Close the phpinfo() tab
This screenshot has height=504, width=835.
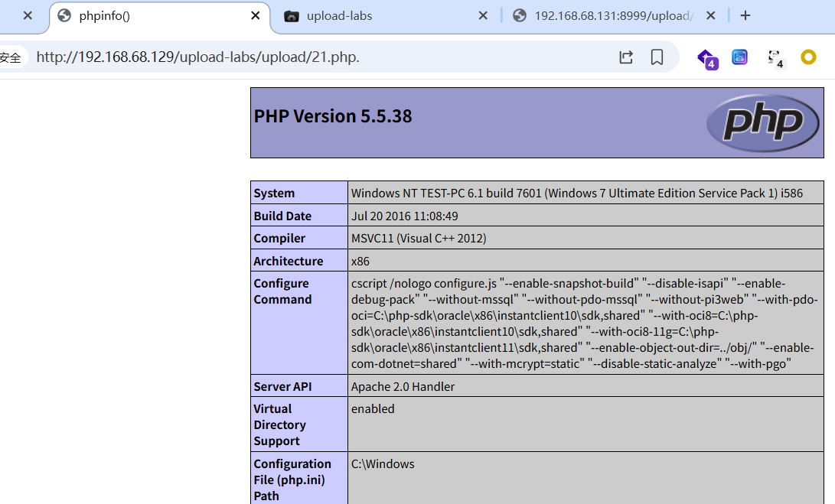point(256,16)
